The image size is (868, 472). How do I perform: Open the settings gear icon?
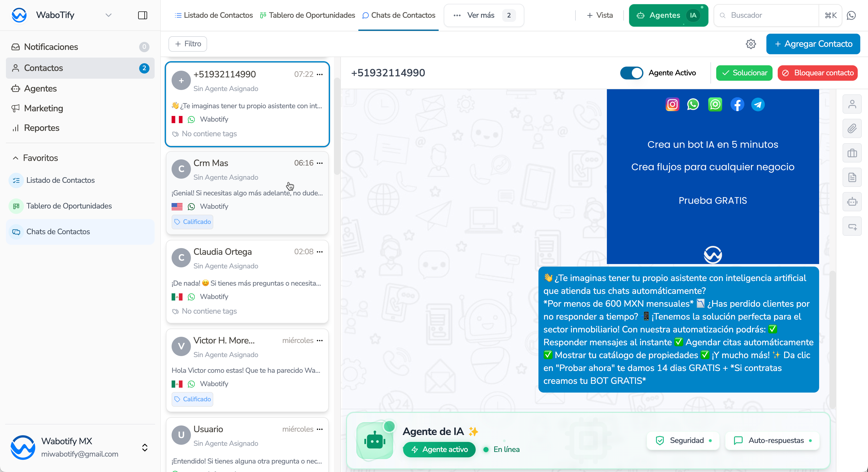coord(751,44)
